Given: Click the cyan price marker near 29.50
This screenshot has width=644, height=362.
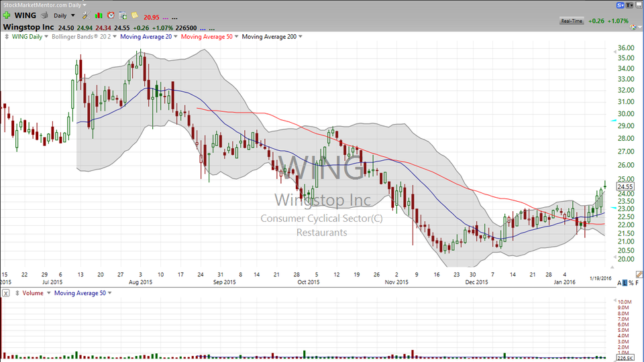Looking at the screenshot, I should click(614, 120).
